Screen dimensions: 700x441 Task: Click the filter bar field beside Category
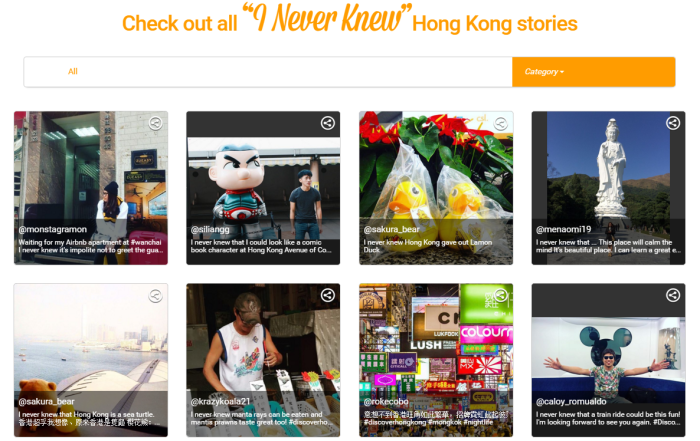point(268,72)
